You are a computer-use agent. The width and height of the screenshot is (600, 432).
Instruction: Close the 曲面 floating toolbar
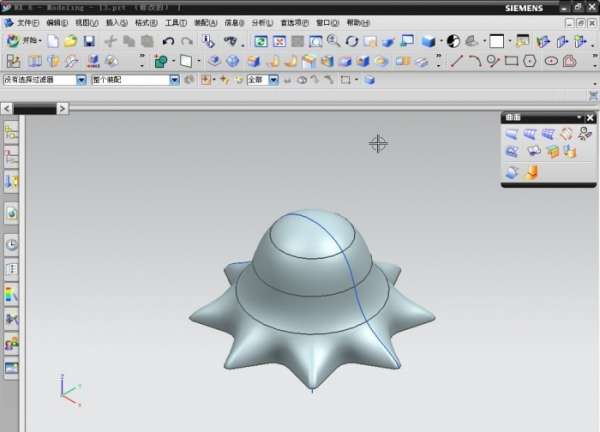(591, 118)
